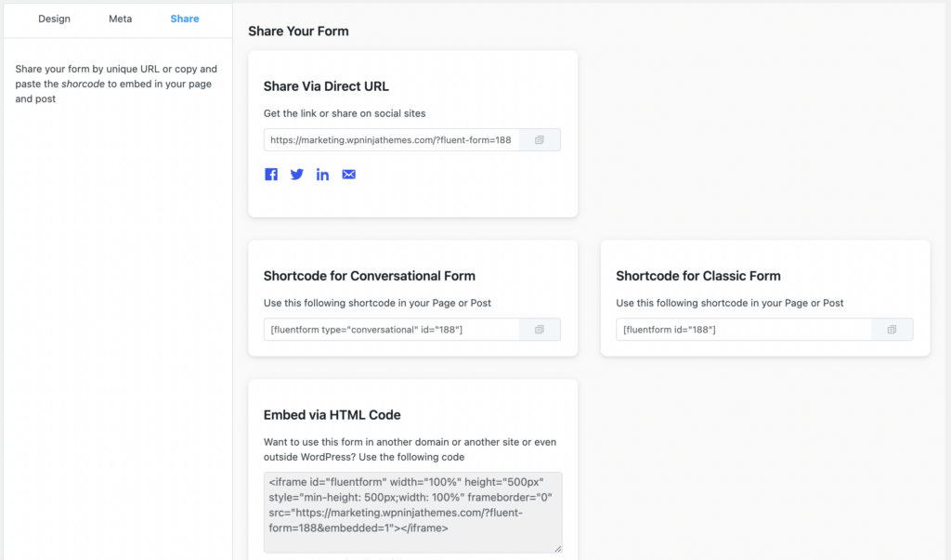Share the form on Facebook
Screen dimensions: 951x560
click(271, 175)
